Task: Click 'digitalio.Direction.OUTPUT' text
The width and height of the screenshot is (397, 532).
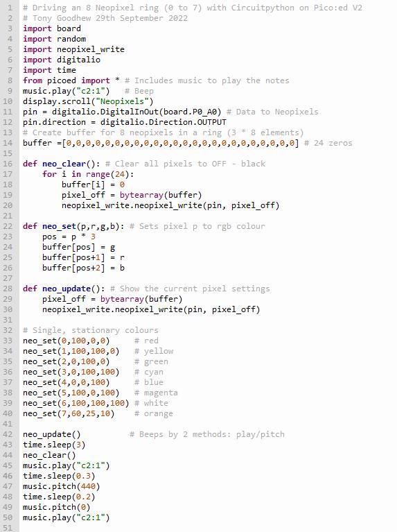Action: tap(164, 122)
